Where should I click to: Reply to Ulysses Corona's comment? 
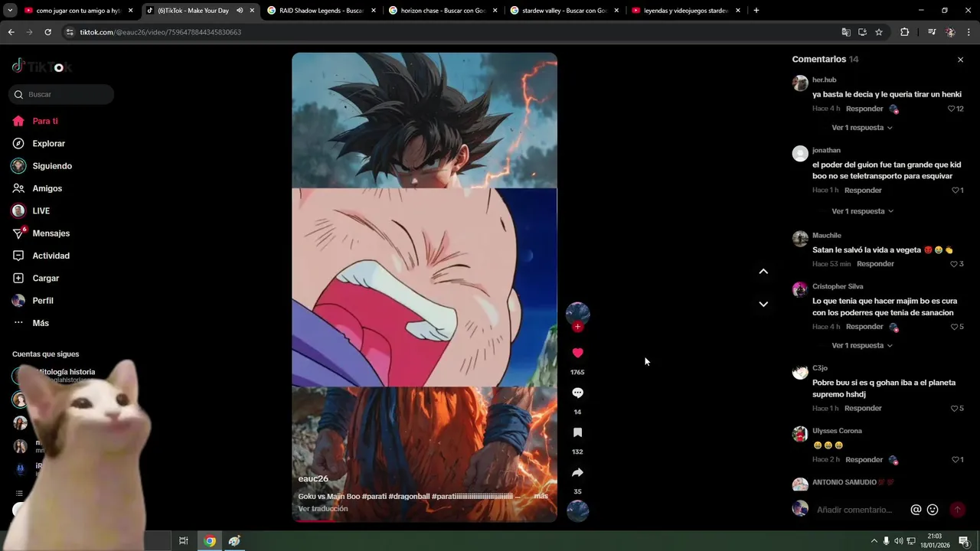pos(864,460)
